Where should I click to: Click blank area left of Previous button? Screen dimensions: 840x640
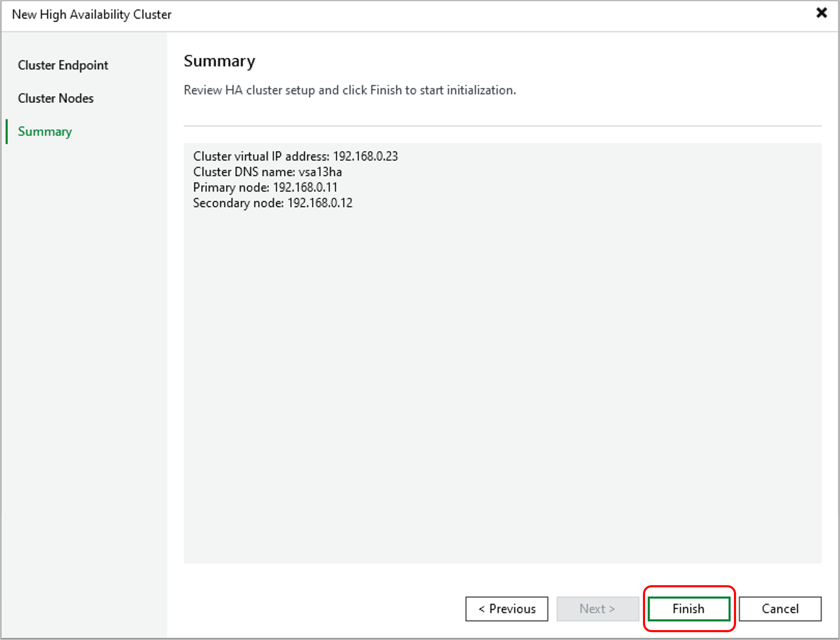(324, 609)
